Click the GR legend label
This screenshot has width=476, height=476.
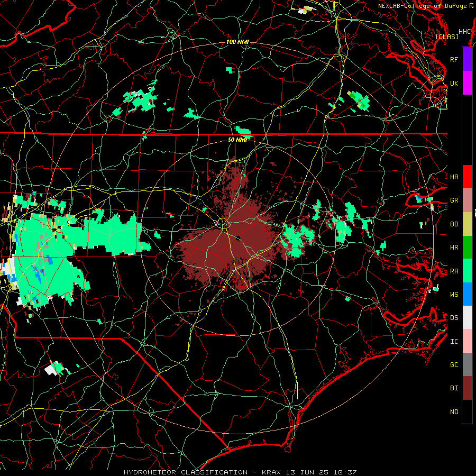click(454, 200)
